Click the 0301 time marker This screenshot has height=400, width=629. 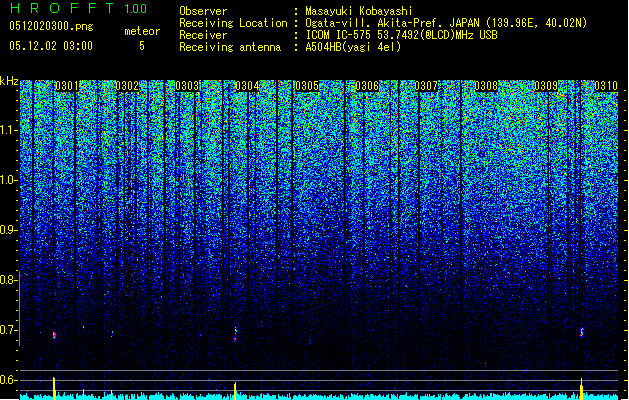coord(67,86)
